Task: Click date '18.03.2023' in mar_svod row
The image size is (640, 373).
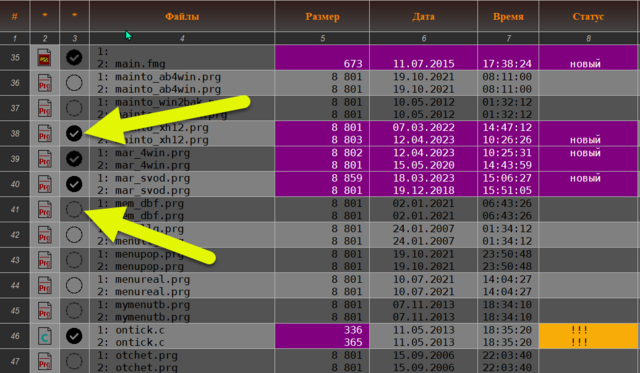Action: tap(423, 178)
